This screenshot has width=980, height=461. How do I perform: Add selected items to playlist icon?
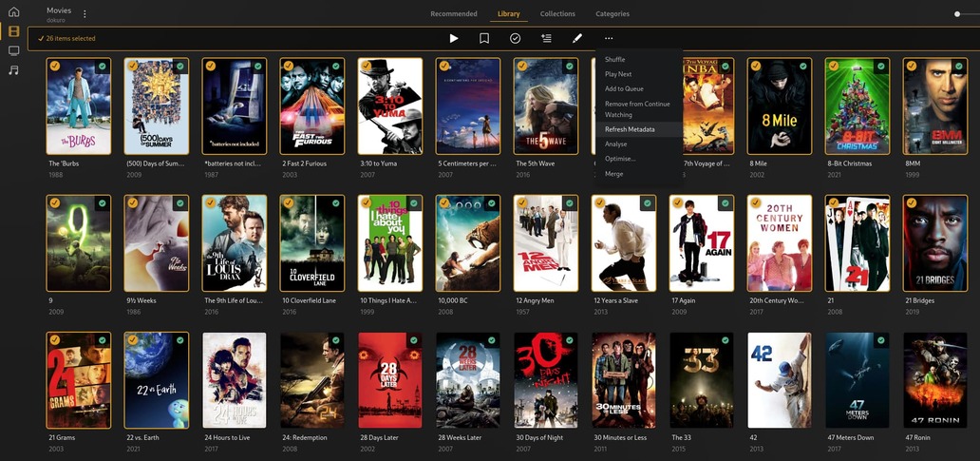(546, 39)
